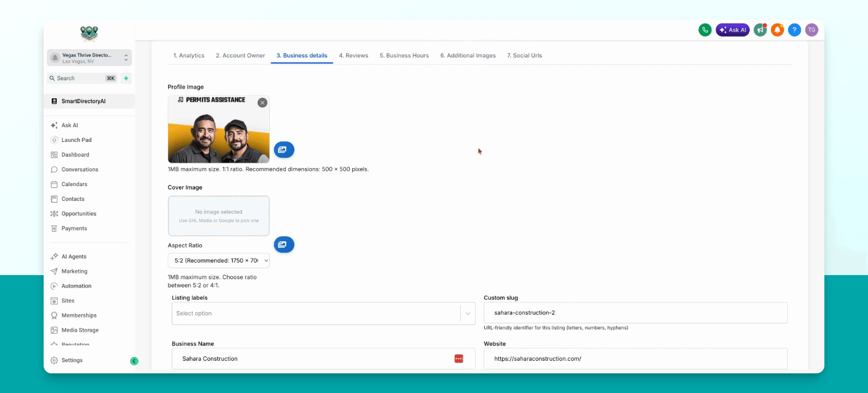Screen dimensions: 868x393
Task: Open SmartDirectoryAI in sidebar
Action: (89, 101)
